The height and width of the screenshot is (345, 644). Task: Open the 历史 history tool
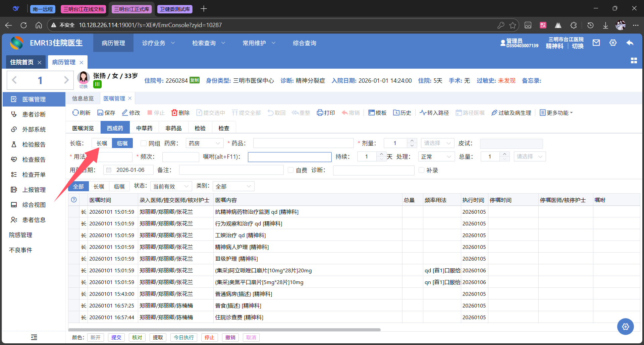(x=396, y=113)
